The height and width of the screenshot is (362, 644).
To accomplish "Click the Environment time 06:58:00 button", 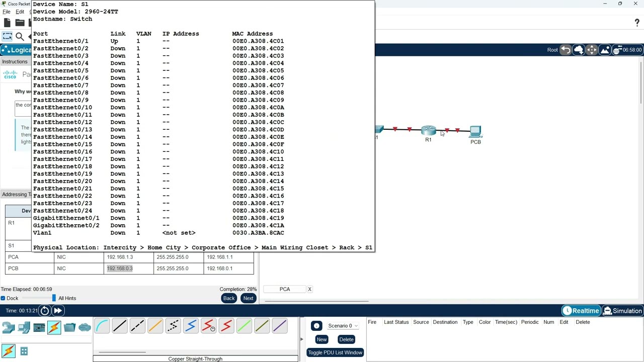I will 627,50.
